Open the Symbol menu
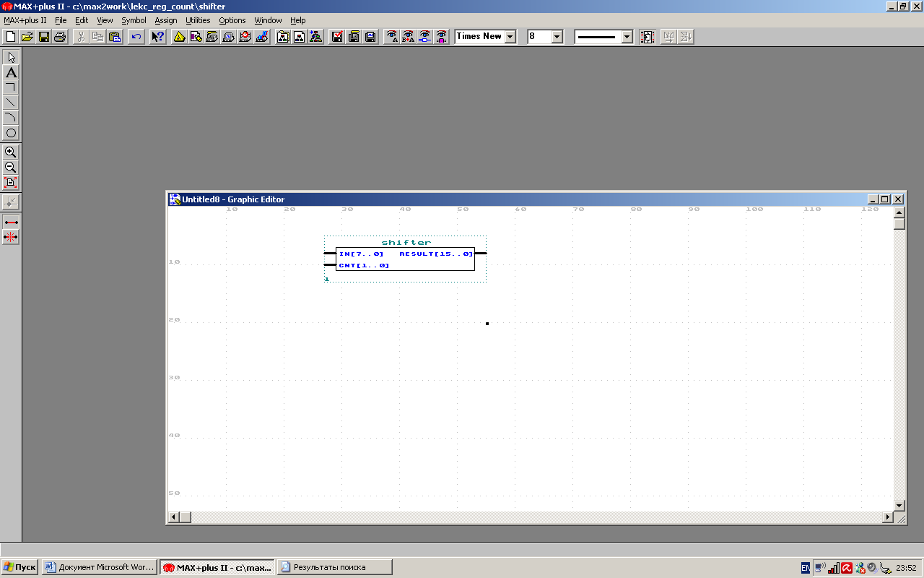Viewport: 924px width, 578px height. (x=134, y=20)
